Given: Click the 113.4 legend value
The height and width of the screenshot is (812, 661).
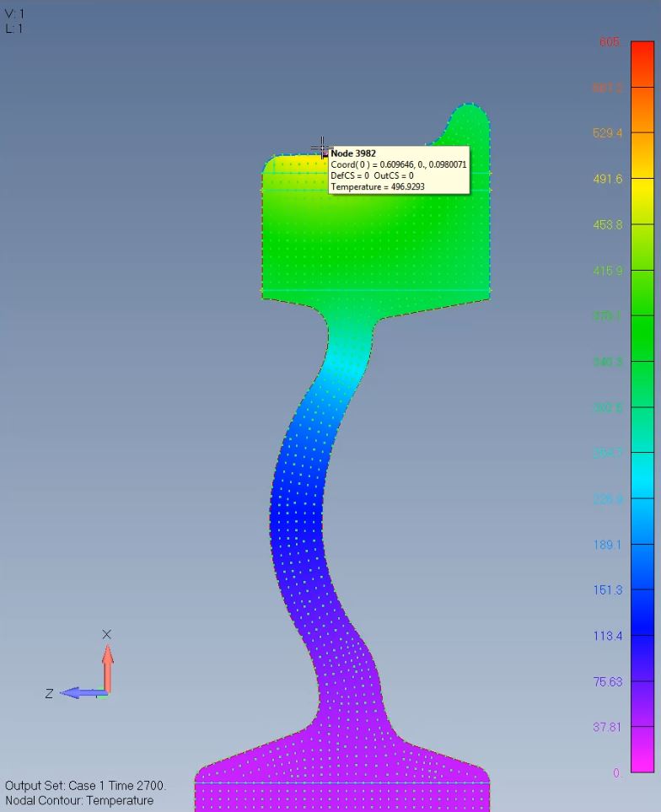Looking at the screenshot, I should (607, 636).
